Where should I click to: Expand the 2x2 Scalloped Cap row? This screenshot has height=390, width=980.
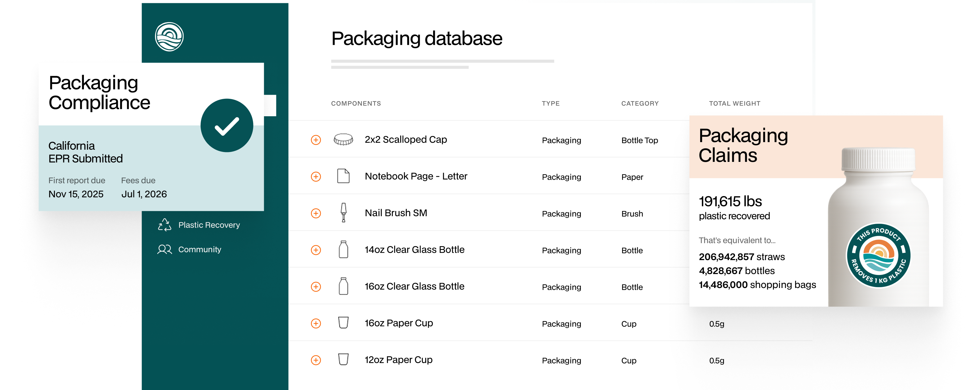pyautogui.click(x=316, y=140)
